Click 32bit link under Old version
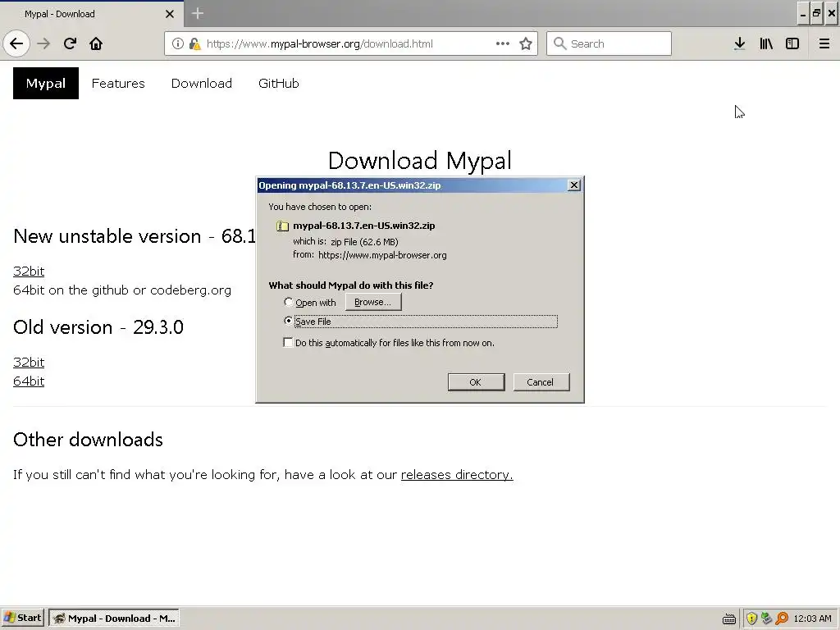 tap(29, 362)
